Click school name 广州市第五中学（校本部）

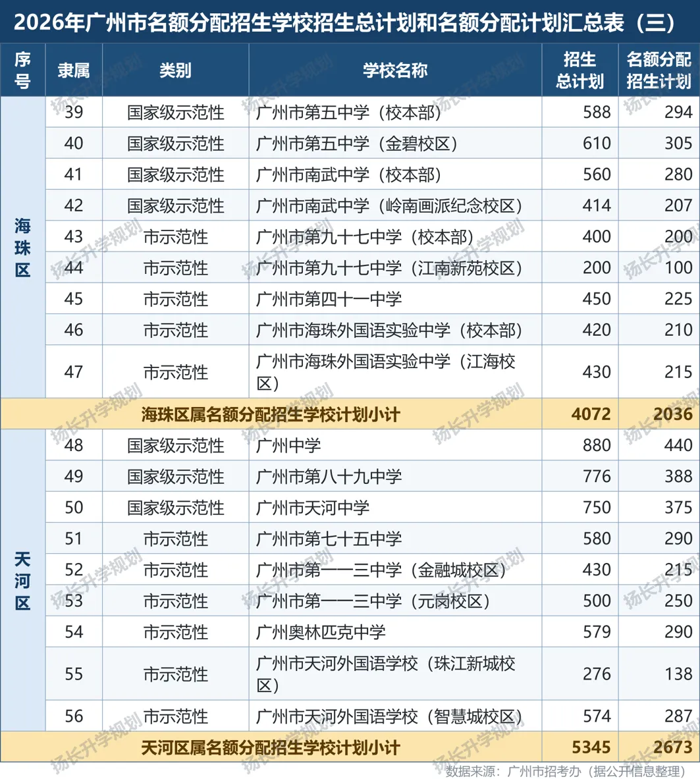(x=348, y=113)
